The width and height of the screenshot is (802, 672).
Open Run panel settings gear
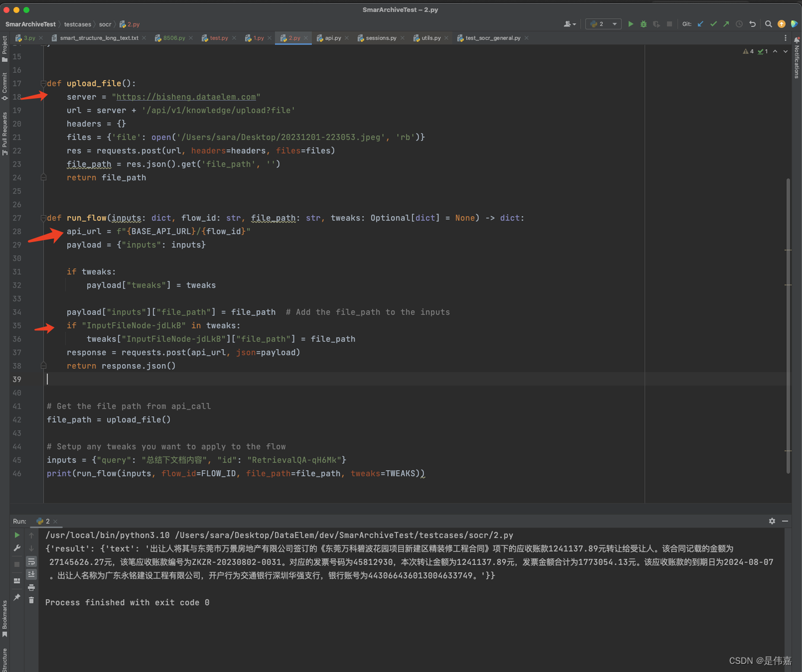pos(772,521)
